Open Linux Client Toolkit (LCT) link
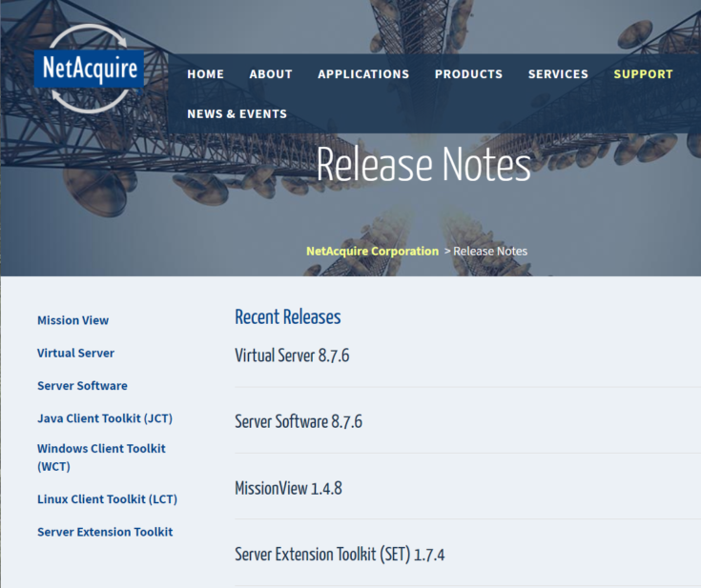The height and width of the screenshot is (588, 701). [107, 499]
